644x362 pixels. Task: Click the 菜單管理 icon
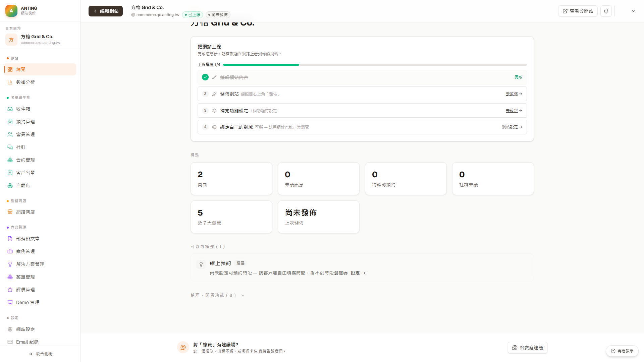[x=10, y=277]
